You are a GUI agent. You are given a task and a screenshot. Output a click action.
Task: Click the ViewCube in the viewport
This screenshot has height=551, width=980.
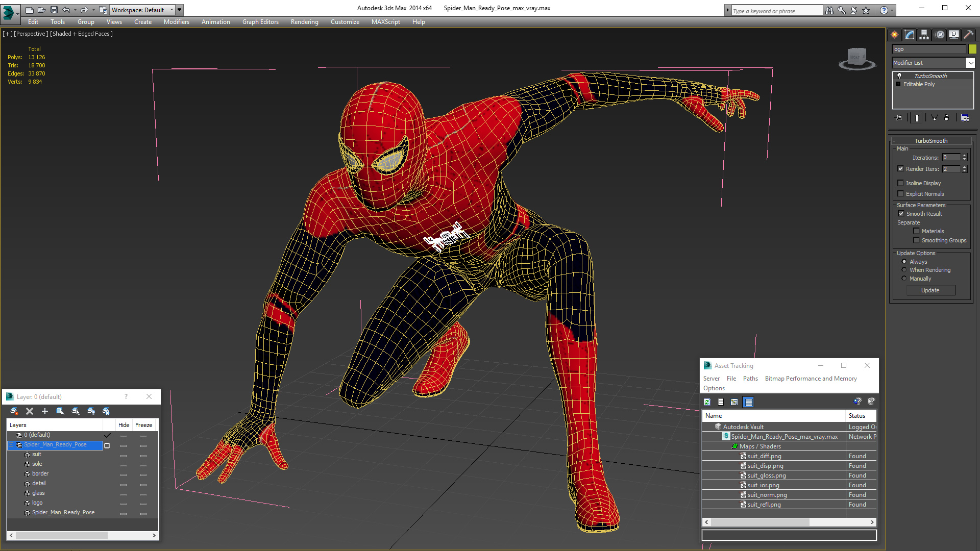(857, 58)
